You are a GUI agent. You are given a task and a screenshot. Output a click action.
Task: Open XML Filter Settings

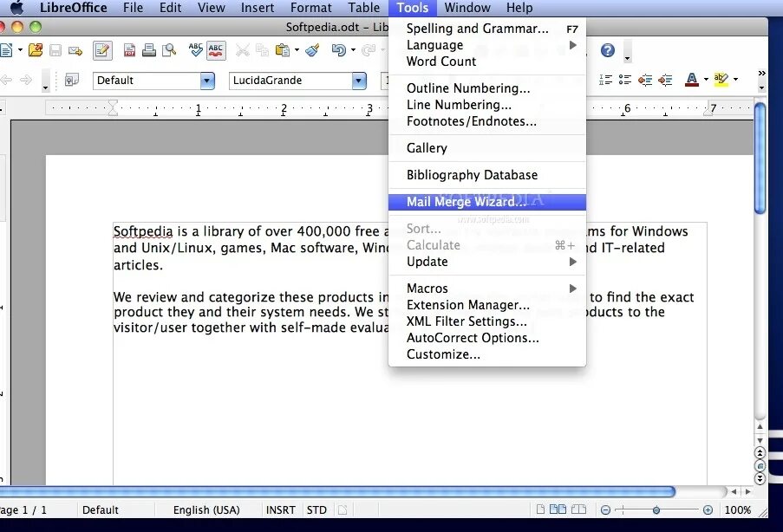486,321
